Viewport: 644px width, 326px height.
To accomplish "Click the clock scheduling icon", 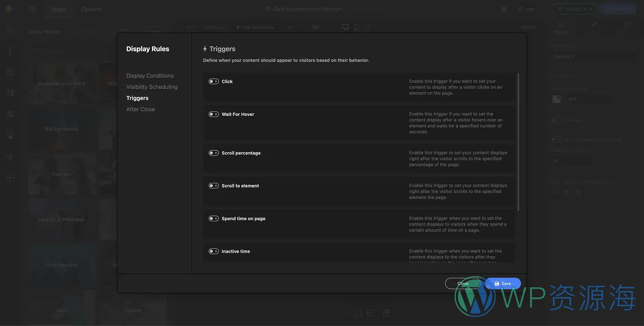I will click(x=578, y=192).
